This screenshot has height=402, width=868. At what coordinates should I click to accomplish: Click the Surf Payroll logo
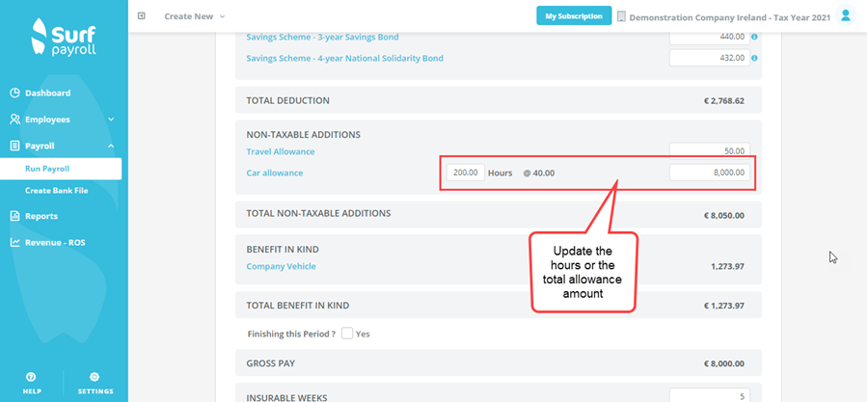point(63,38)
